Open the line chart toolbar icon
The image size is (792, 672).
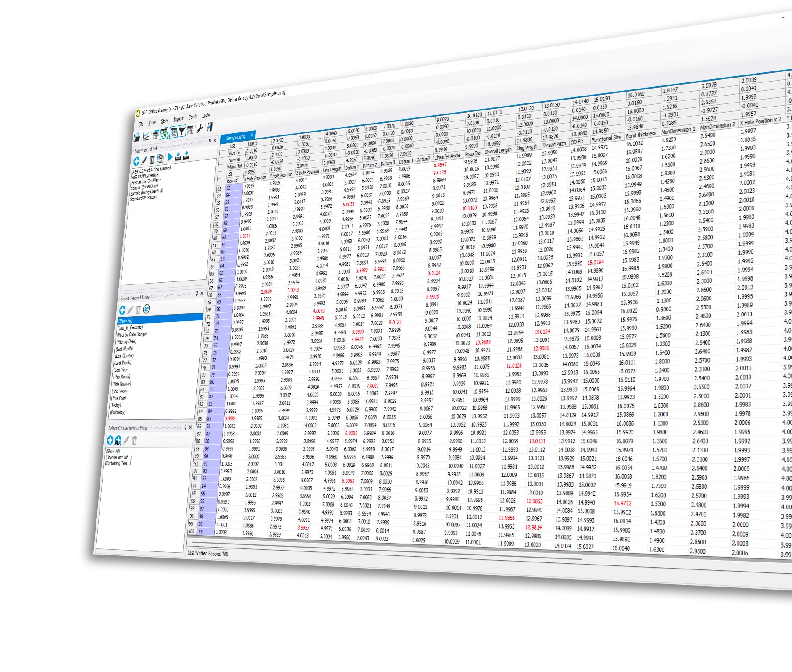click(146, 136)
